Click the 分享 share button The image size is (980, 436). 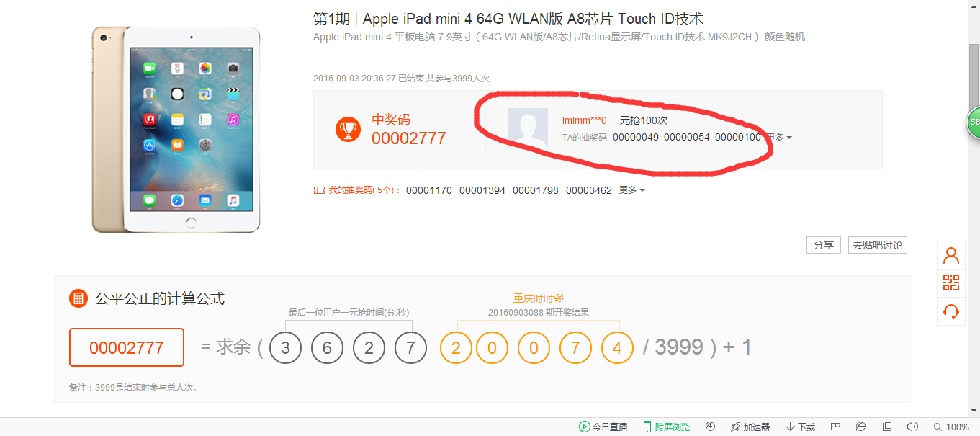click(823, 245)
